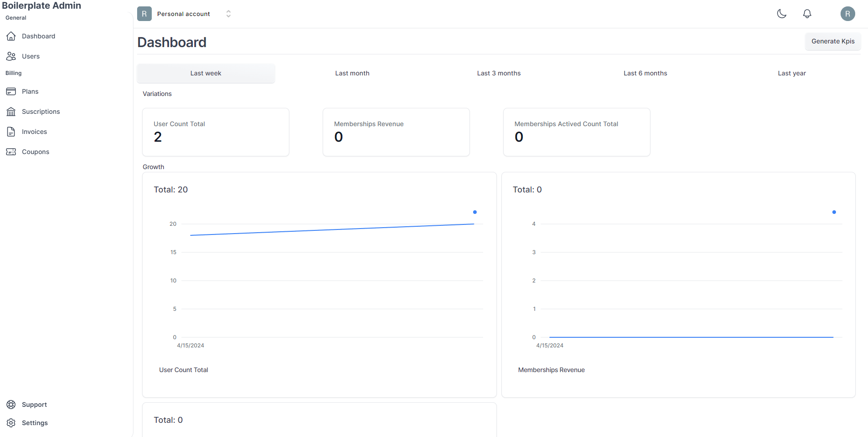Open the Dashboard home icon in sidebar
This screenshot has height=437, width=868.
[11, 36]
